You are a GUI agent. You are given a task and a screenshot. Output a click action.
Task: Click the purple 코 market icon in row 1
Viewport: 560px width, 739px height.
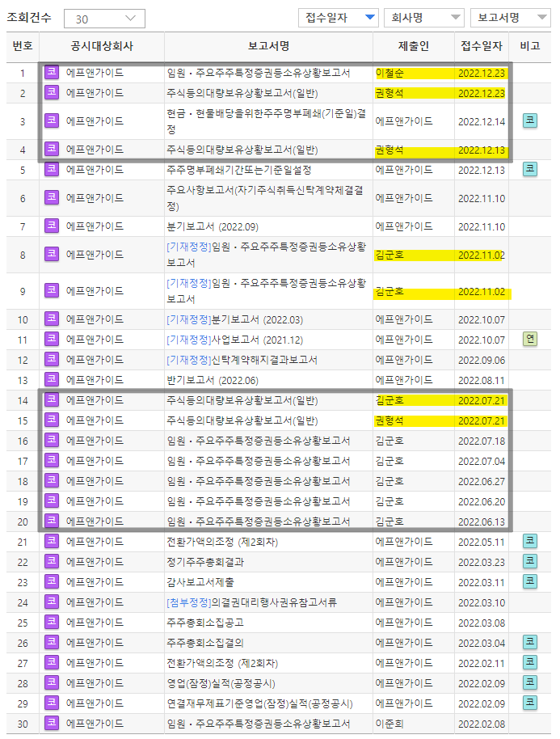click(52, 72)
